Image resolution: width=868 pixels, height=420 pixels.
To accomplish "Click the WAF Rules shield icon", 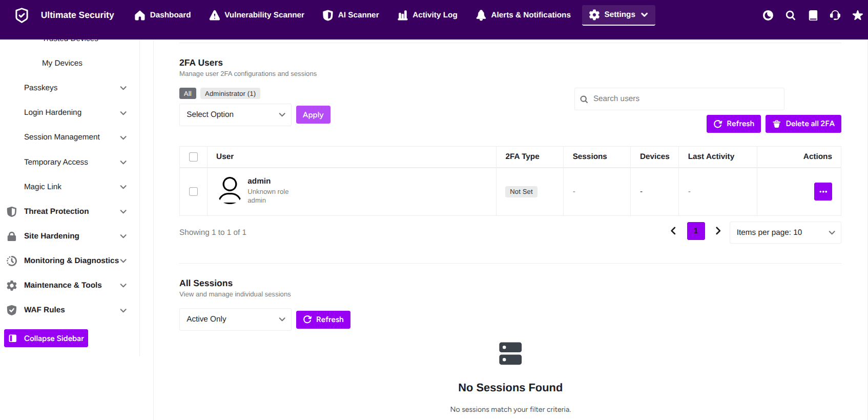I will click(12, 310).
